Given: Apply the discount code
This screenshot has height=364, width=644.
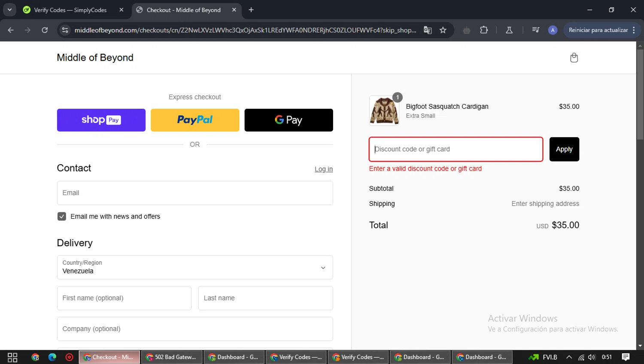Looking at the screenshot, I should coord(564,149).
